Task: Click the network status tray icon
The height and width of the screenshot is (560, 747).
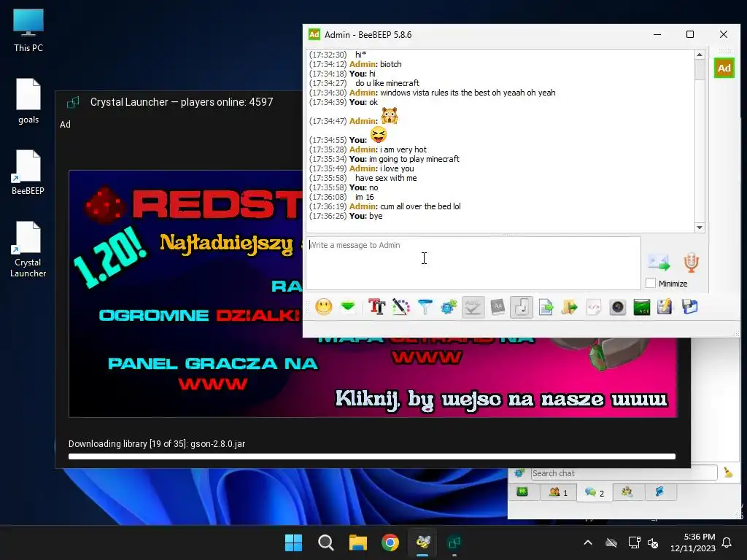Action: 634,542
